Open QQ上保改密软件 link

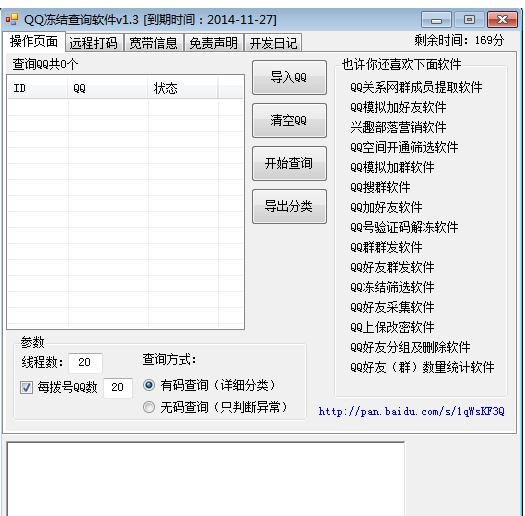392,327
